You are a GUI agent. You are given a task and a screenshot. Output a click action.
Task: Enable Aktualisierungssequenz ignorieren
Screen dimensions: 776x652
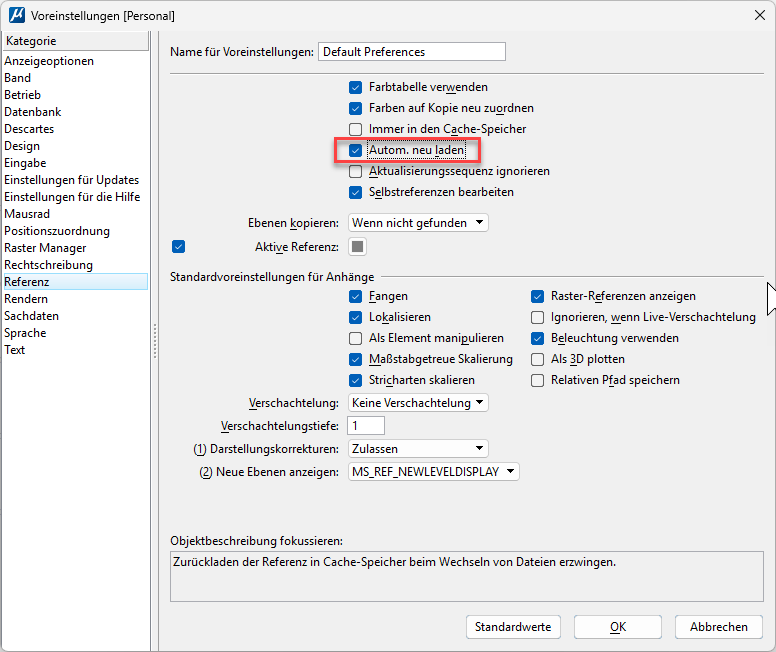click(355, 171)
